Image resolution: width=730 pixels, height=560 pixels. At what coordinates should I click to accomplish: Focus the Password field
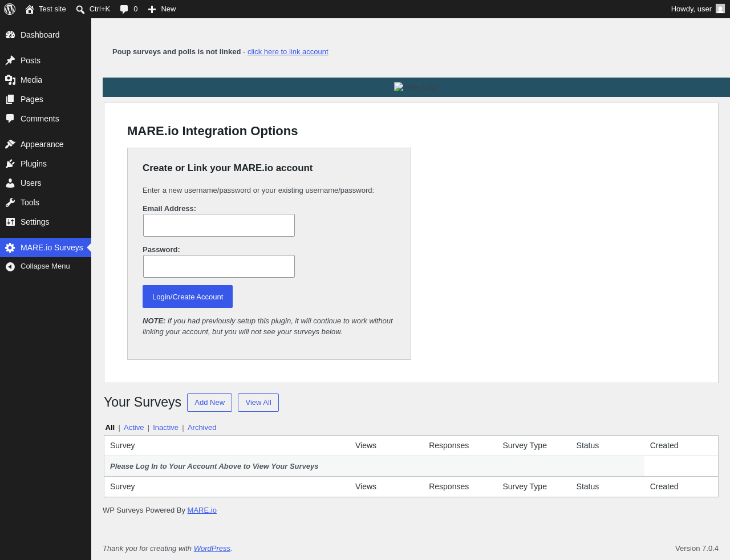(219, 266)
